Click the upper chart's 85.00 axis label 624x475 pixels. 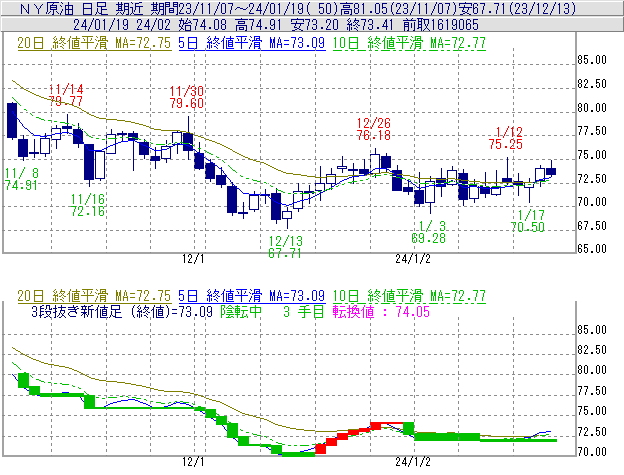click(x=592, y=60)
